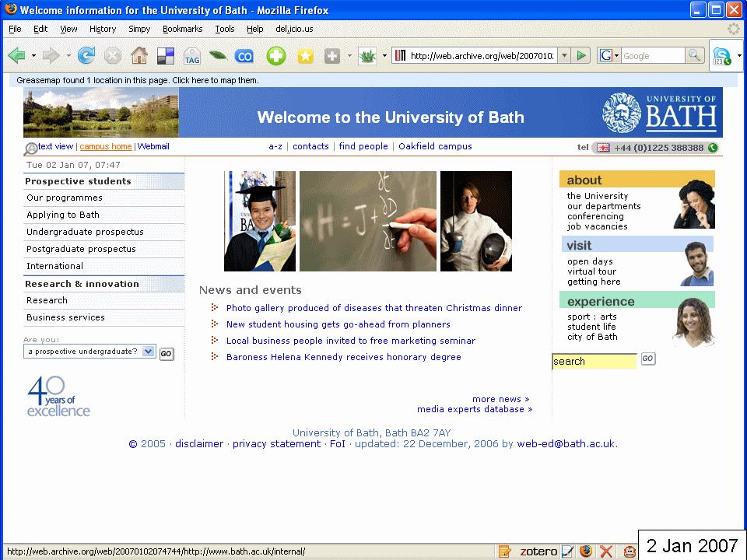
Task: Click the fencer photo thumbnail
Action: (x=476, y=222)
